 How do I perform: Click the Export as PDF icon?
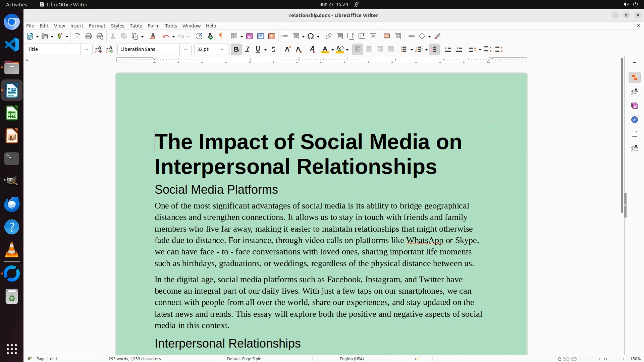pos(77,36)
